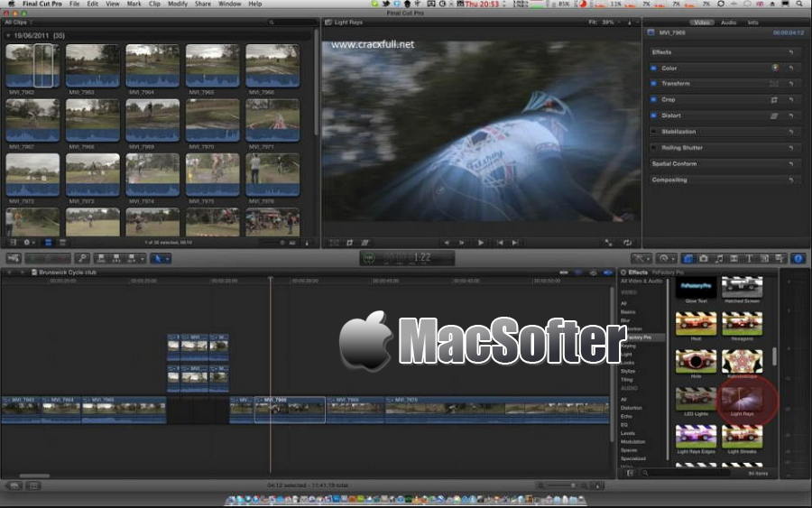Open the Share menu
Image resolution: width=812 pixels, height=508 pixels.
tap(202, 4)
